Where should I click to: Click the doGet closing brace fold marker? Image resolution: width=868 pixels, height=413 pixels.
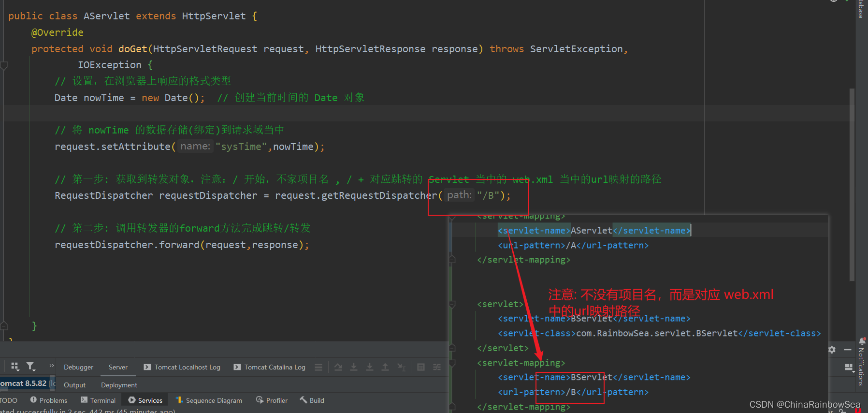4,325
